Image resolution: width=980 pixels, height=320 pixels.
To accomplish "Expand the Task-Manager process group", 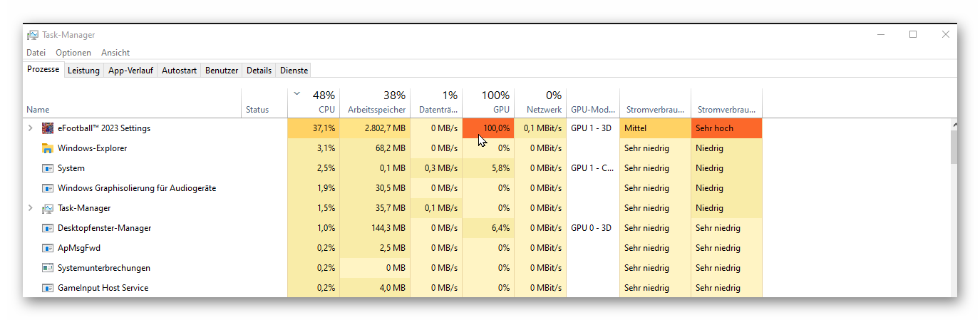I will (30, 208).
